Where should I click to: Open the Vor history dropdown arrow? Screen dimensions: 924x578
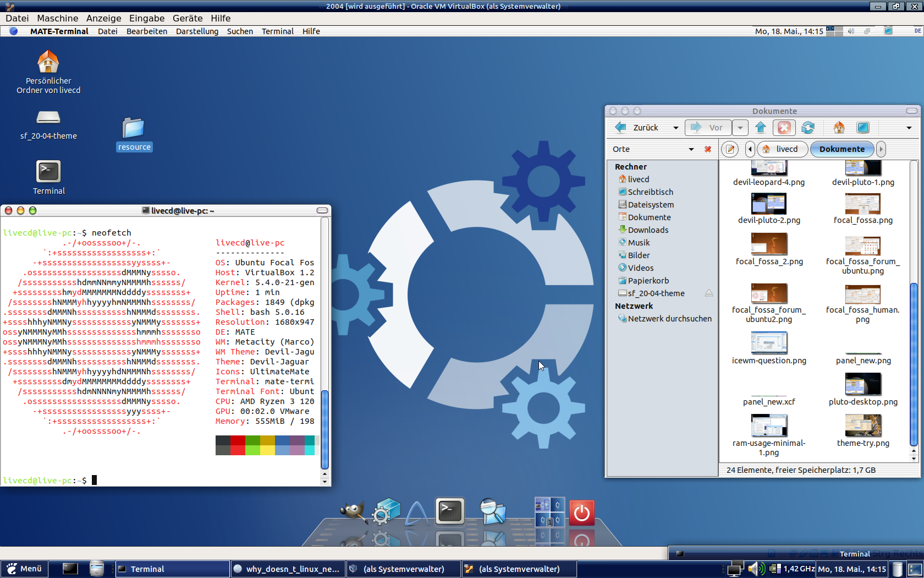click(740, 128)
